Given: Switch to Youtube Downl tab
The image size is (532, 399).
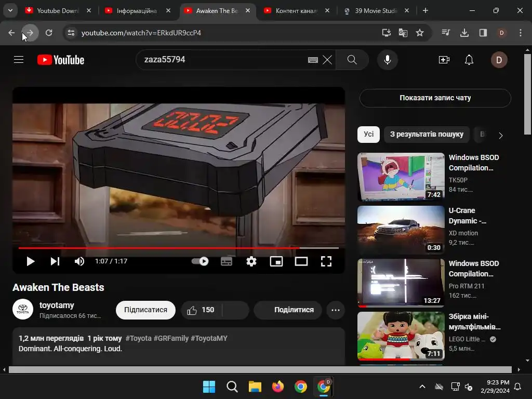Looking at the screenshot, I should point(58,10).
